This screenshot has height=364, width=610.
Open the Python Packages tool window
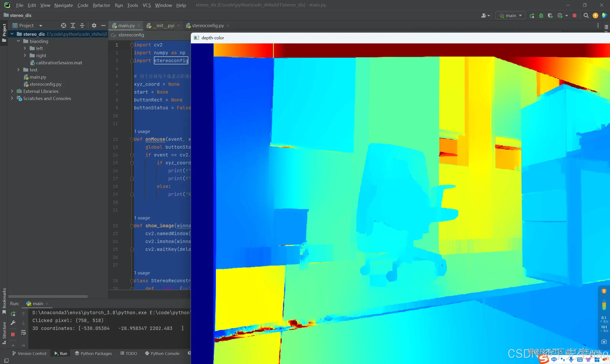coord(93,354)
